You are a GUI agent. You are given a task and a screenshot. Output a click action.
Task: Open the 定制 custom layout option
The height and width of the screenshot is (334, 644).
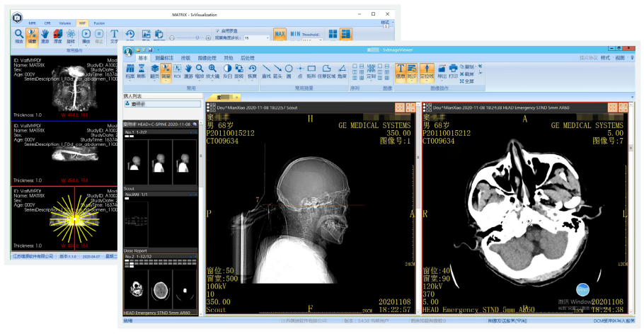point(372,71)
